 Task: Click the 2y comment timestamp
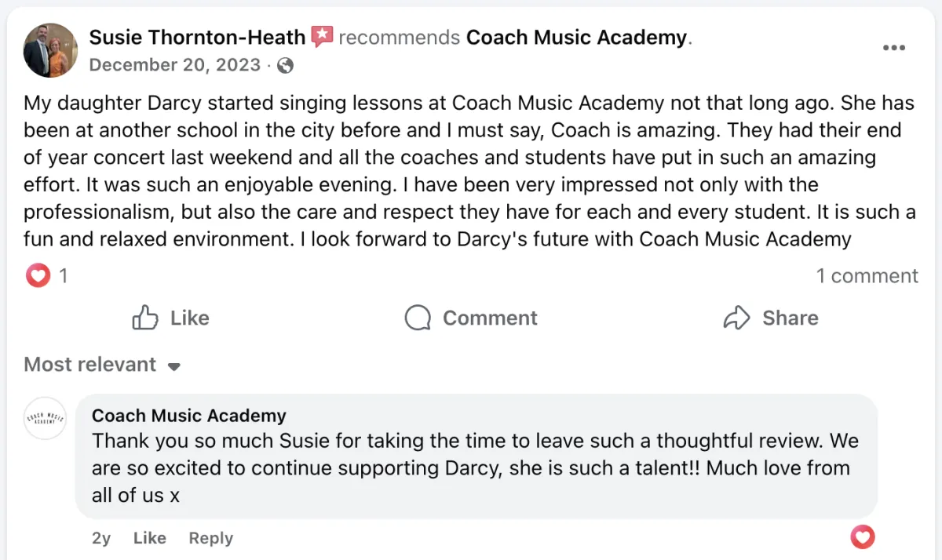click(101, 538)
